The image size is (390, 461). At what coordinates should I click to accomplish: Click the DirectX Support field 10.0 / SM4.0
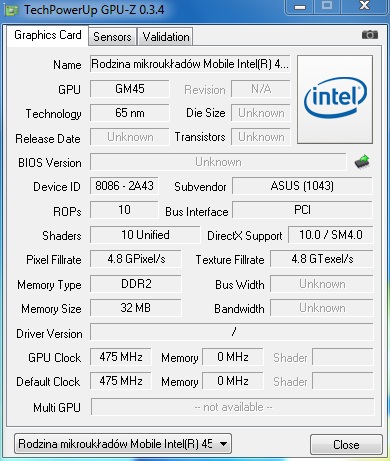pyautogui.click(x=330, y=235)
